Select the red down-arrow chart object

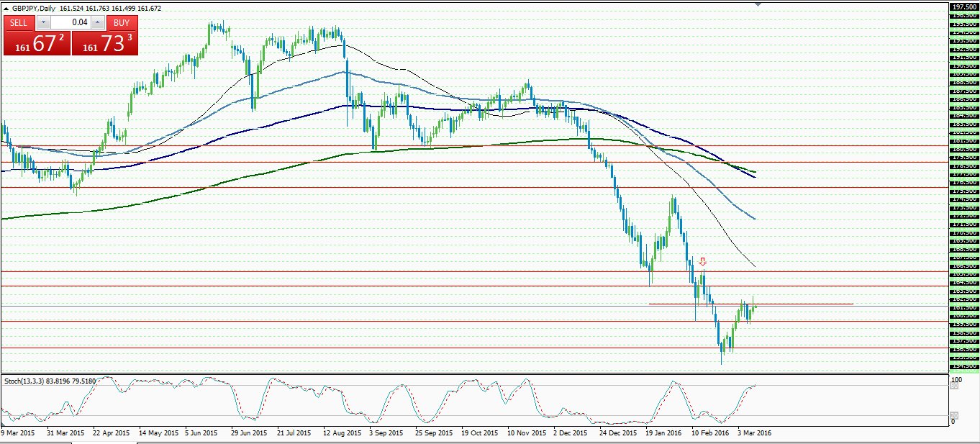[703, 262]
